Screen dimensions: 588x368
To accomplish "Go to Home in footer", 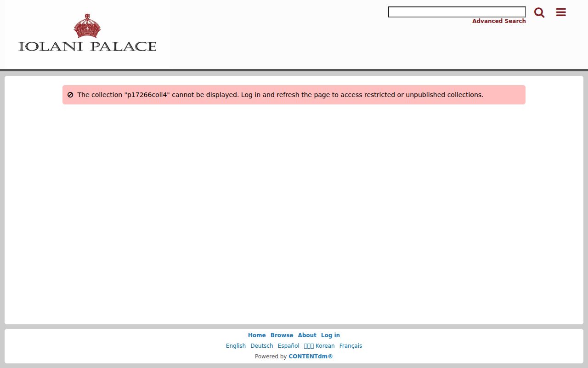I will tap(257, 335).
